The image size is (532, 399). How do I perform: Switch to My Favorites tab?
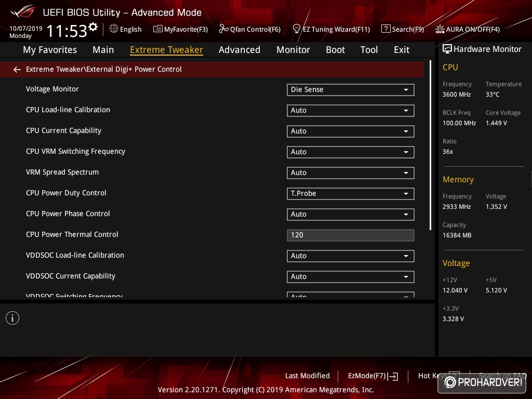tap(50, 50)
